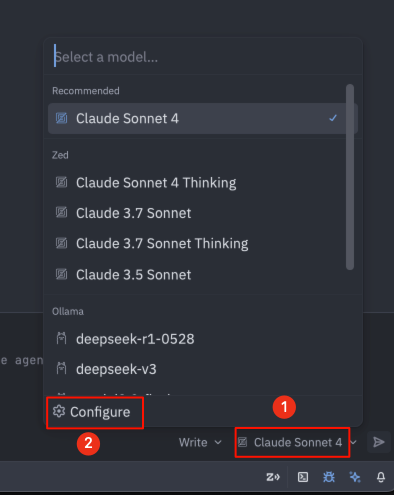
Task: Click the Configure button
Action: pos(95,412)
